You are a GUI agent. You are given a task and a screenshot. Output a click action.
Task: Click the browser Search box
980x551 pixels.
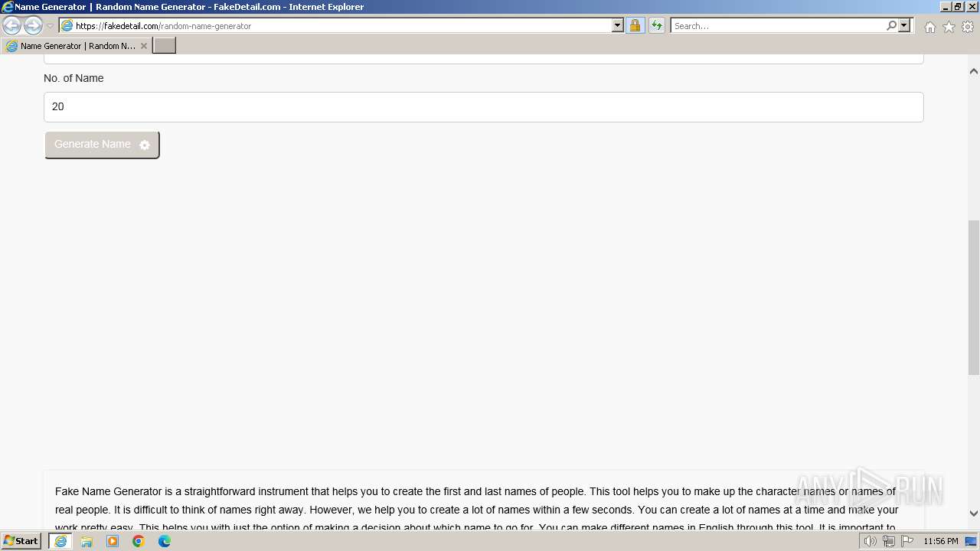[777, 26]
